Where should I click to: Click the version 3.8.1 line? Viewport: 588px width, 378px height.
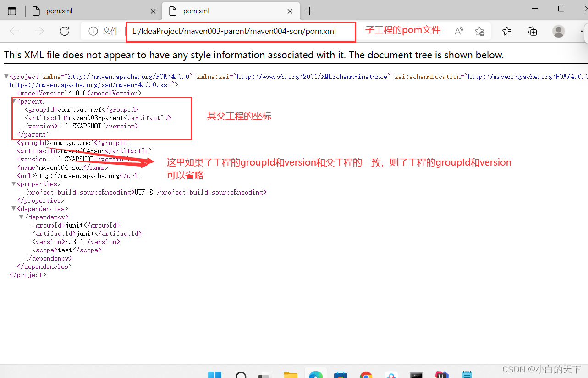[76, 242]
